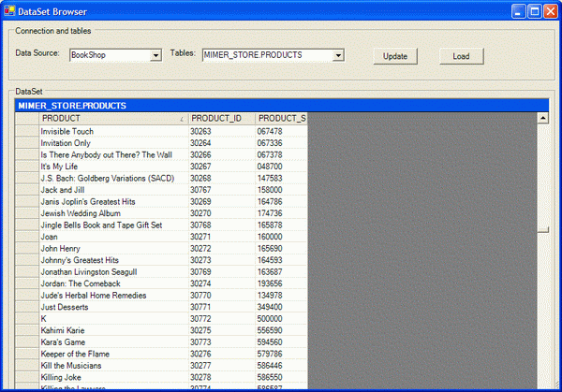562x392 pixels.
Task: Select 'Jordan: The Comeback' cell
Action: (x=113, y=283)
